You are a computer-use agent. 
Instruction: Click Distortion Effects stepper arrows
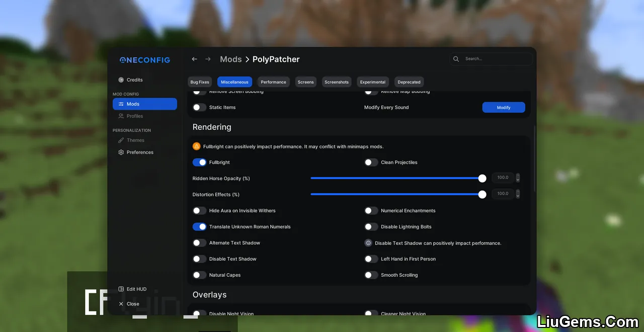point(518,194)
